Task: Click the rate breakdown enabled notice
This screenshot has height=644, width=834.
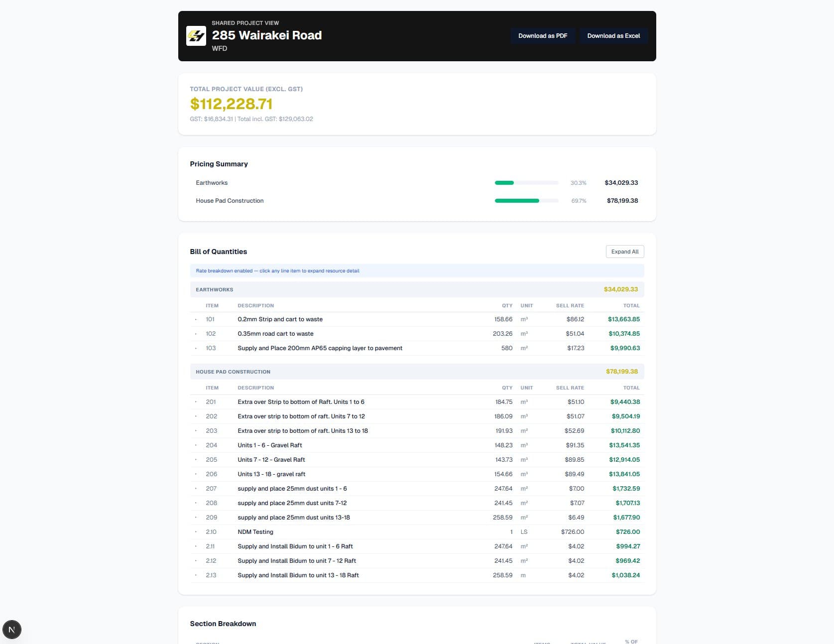Action: click(417, 271)
